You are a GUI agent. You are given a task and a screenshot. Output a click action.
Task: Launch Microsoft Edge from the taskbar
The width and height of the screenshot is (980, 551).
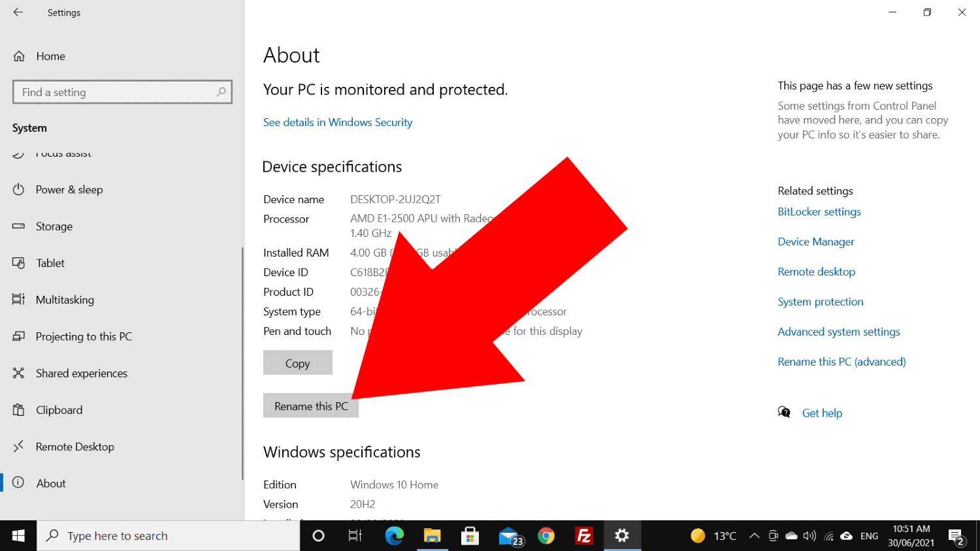pos(394,536)
